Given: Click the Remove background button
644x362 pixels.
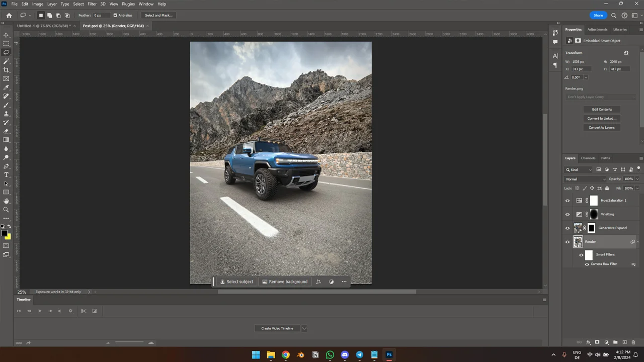Looking at the screenshot, I should pos(285,282).
